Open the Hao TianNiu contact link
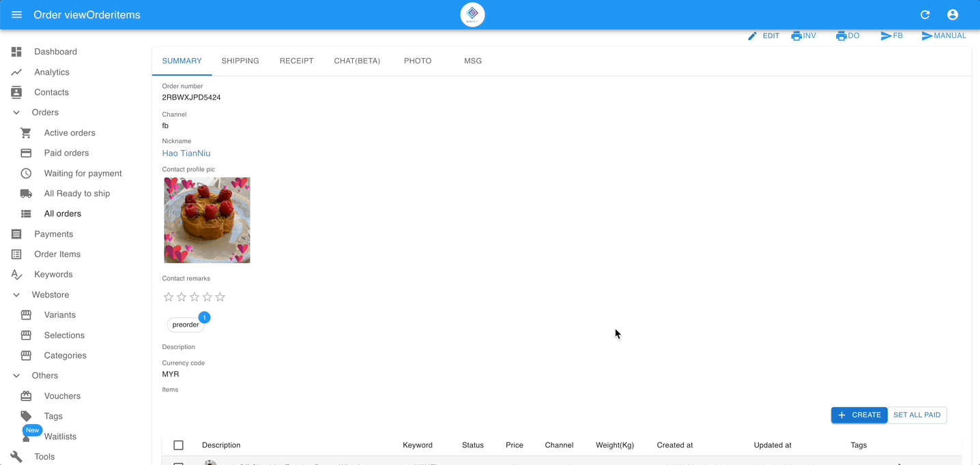This screenshot has width=980, height=465. tap(186, 153)
